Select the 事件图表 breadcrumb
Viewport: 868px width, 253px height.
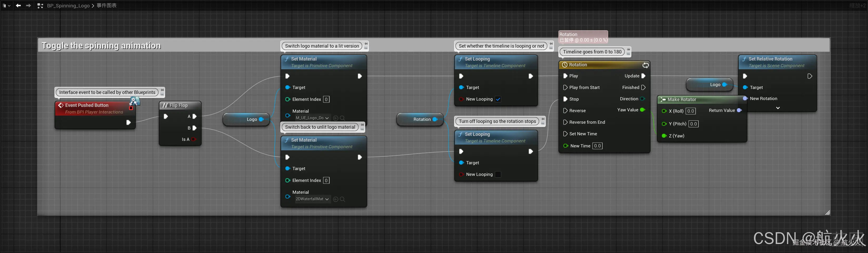[106, 6]
